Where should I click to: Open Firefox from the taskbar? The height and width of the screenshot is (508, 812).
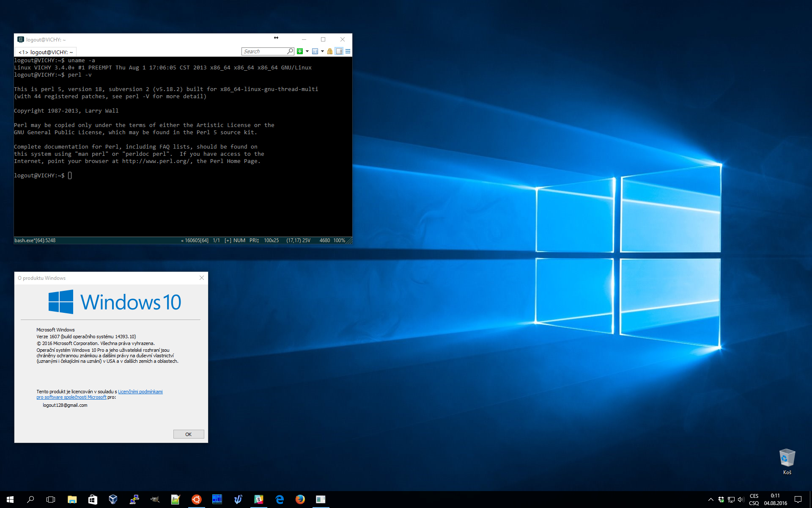pyautogui.click(x=300, y=500)
